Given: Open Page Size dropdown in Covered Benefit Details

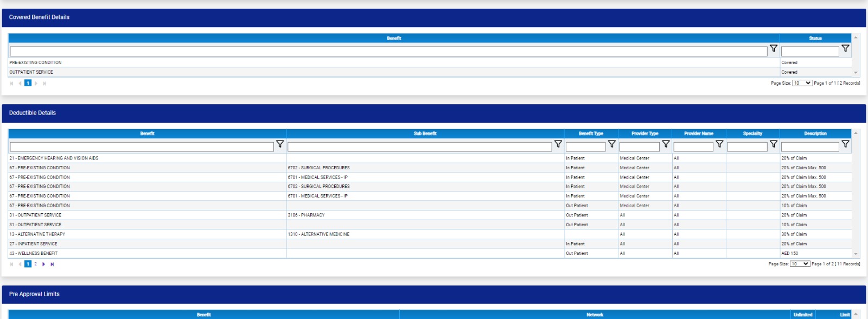Looking at the screenshot, I should [x=802, y=83].
